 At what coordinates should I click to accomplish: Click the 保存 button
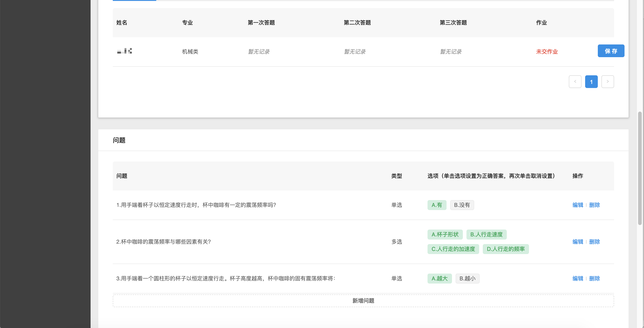tap(611, 51)
